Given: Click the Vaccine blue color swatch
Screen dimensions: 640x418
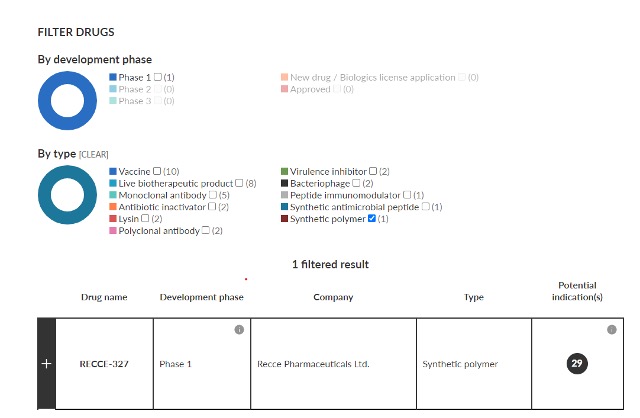Looking at the screenshot, I should pyautogui.click(x=113, y=172).
